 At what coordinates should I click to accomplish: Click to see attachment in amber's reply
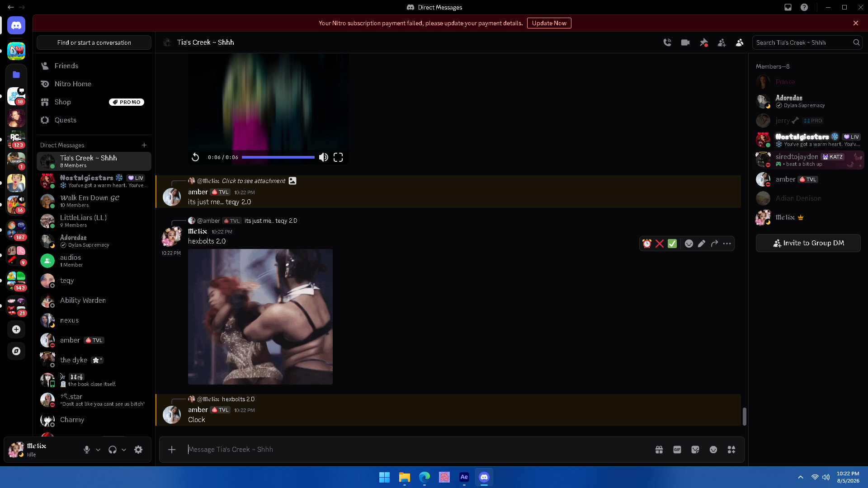point(254,181)
